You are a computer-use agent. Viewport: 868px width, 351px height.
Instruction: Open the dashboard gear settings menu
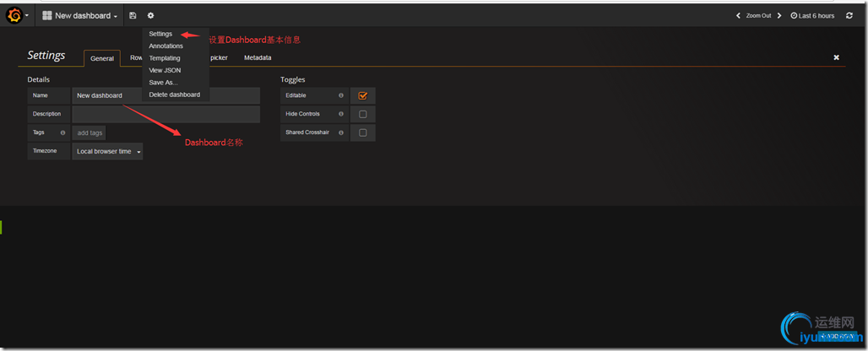pyautogui.click(x=150, y=15)
